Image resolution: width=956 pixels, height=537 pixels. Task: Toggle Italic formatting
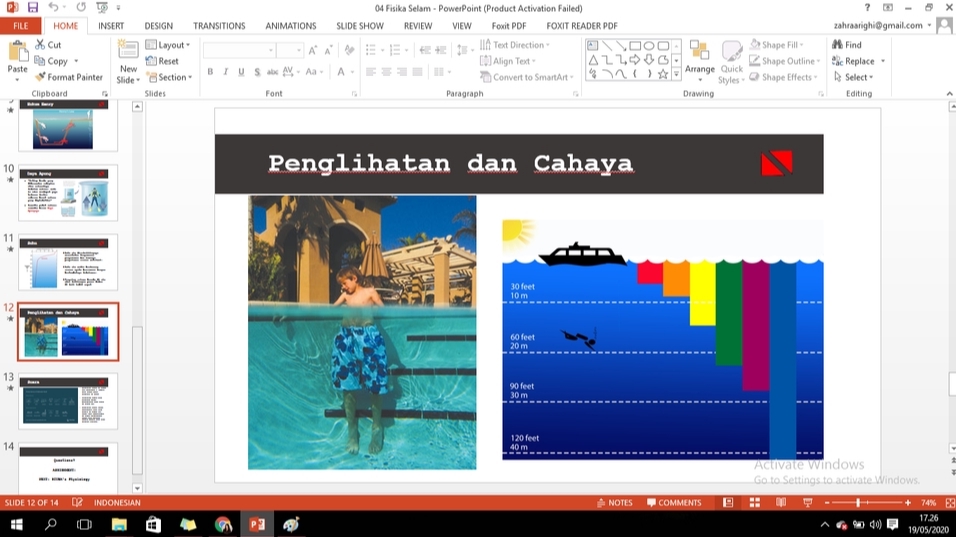pos(226,72)
